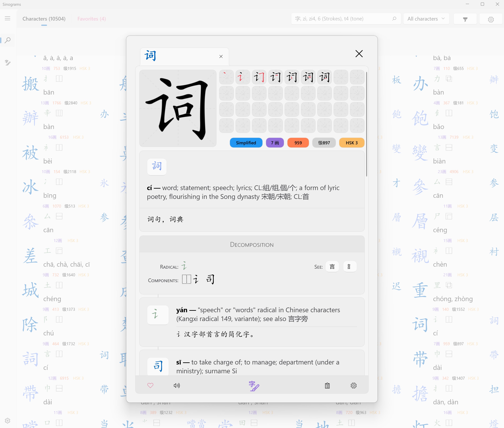Switch to the Favorites (4) tab
504x428 pixels.
(92, 19)
